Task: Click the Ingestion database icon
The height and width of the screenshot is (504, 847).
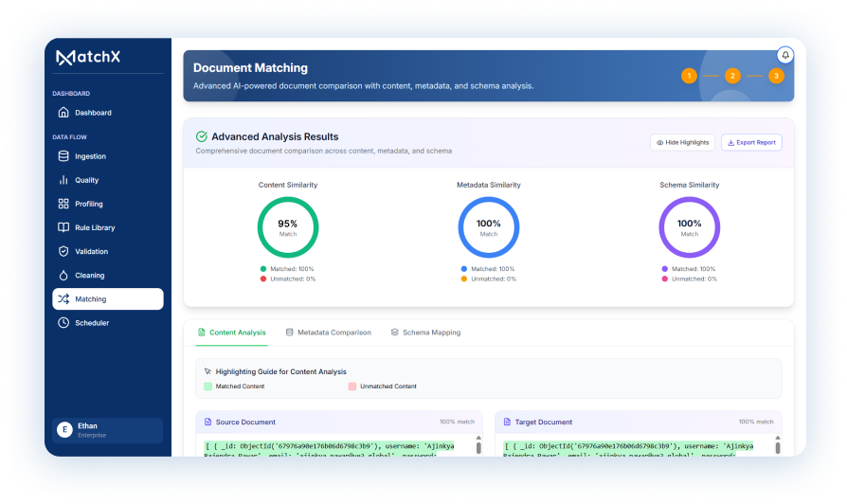Action: pyautogui.click(x=63, y=156)
